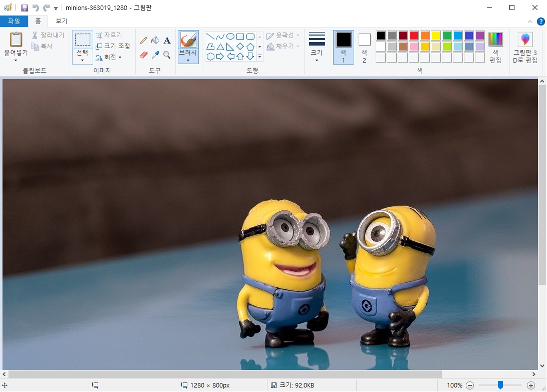This screenshot has width=547, height=392.
Task: Collapse the ribbon with chevron
Action: click(x=530, y=22)
